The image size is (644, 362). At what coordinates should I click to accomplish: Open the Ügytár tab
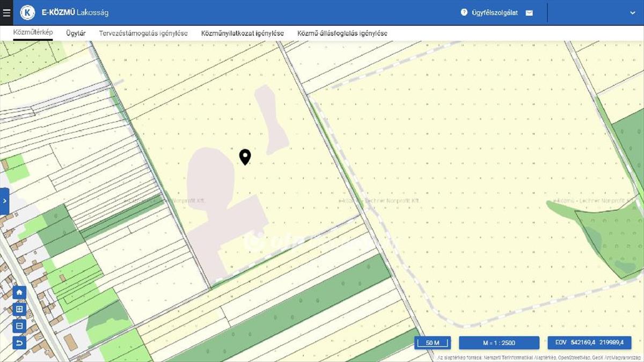[x=76, y=33]
